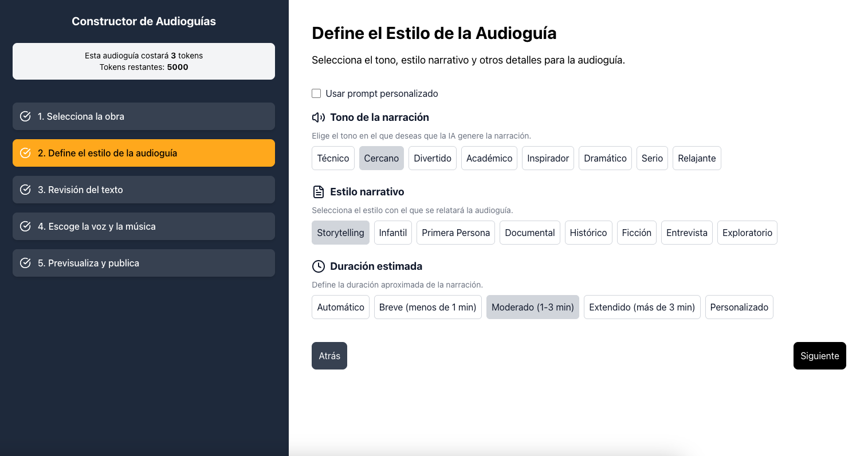Viewport: 868px width, 456px height.
Task: Select the Divertido tone option
Action: (x=433, y=158)
